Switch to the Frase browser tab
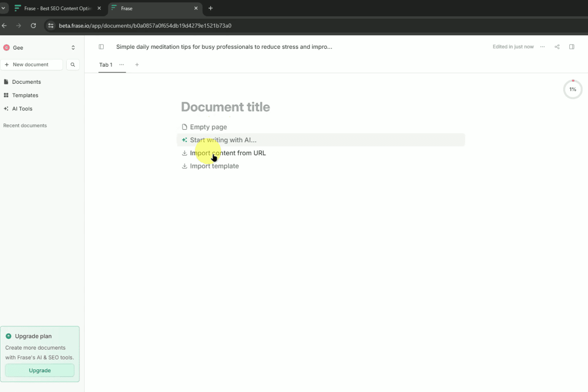This screenshot has height=392, width=588. coord(155,8)
